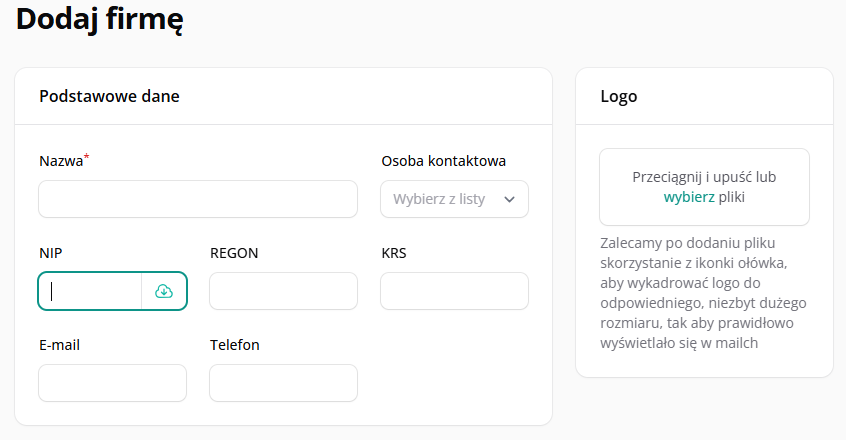This screenshot has width=846, height=440.
Task: Click the Telefon input field
Action: (283, 383)
